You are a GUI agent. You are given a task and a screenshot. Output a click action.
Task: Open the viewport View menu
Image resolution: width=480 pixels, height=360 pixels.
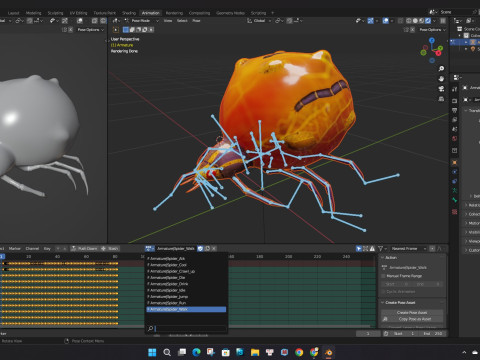point(168,21)
